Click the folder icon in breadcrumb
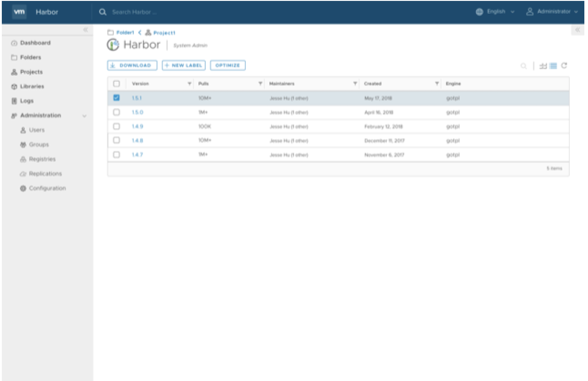This screenshot has width=588, height=381. tap(110, 33)
